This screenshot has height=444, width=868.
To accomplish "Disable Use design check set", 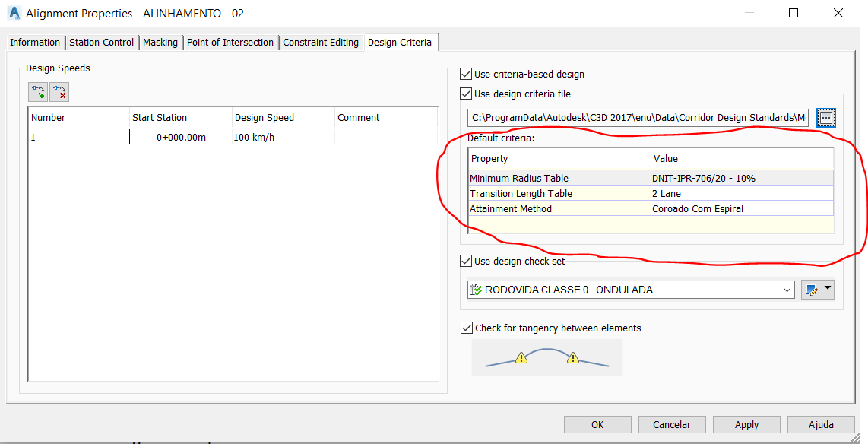I will tap(466, 262).
